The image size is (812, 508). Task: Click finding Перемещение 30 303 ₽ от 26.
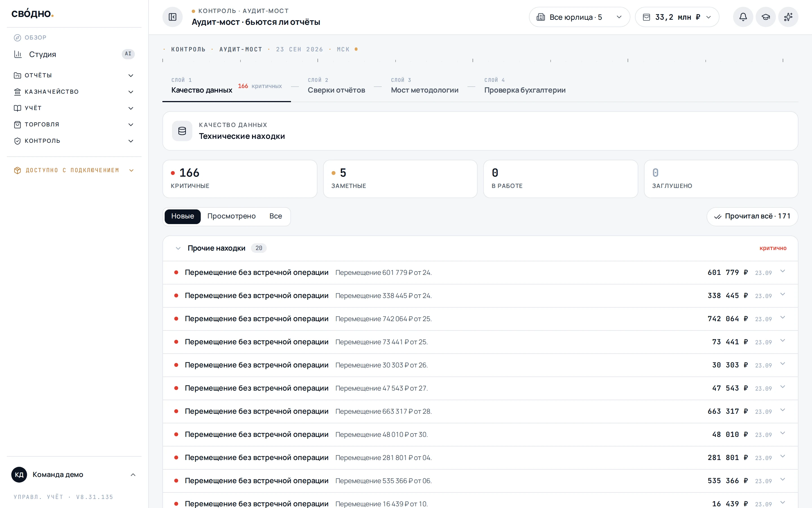[480, 365]
